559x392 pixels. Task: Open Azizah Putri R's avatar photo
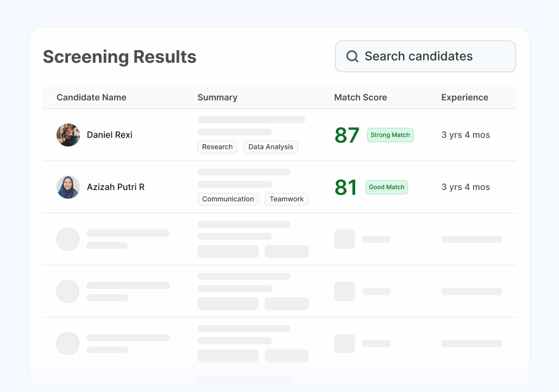(68, 187)
